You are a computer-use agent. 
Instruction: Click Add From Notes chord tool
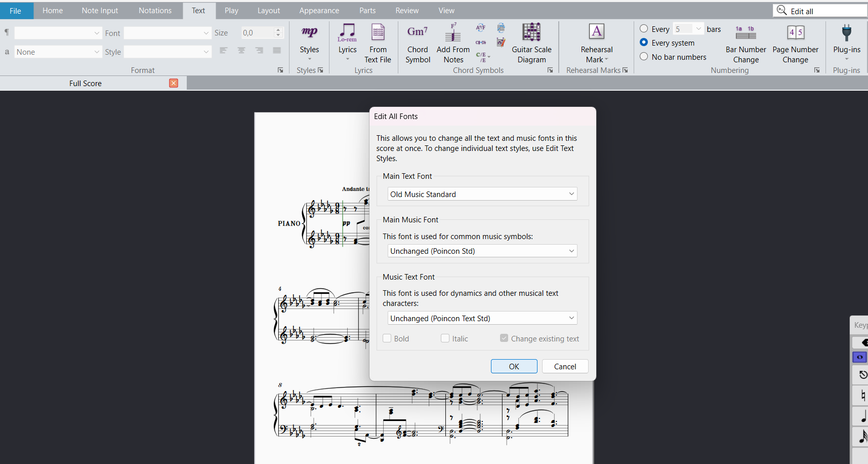pos(453,44)
